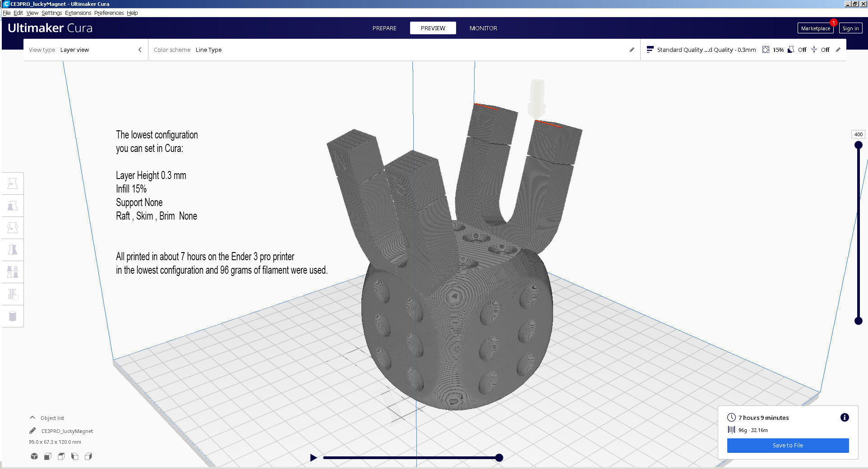
Task: Click the print settings edit pencil icon
Action: 838,50
